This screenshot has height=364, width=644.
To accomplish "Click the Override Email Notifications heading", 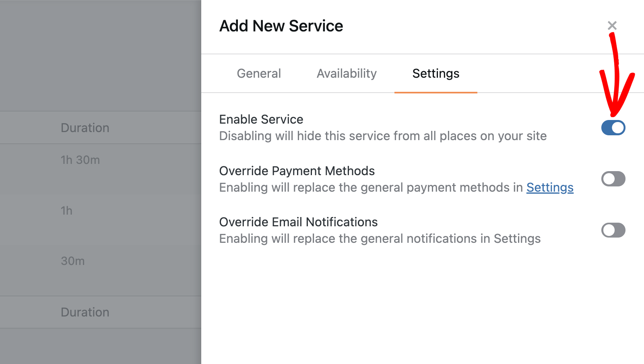I will point(298,222).
